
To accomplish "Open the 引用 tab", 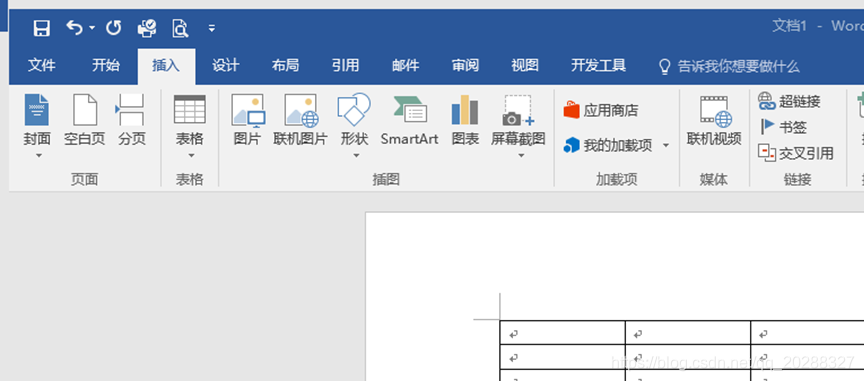I will (345, 66).
